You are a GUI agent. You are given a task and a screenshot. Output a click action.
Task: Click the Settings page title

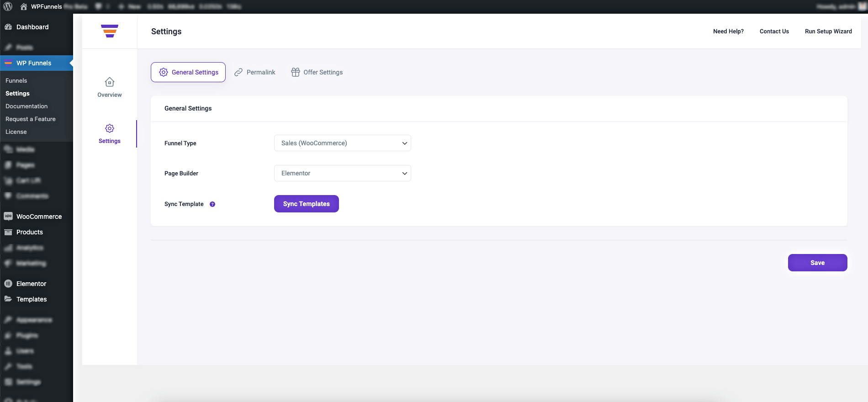166,32
